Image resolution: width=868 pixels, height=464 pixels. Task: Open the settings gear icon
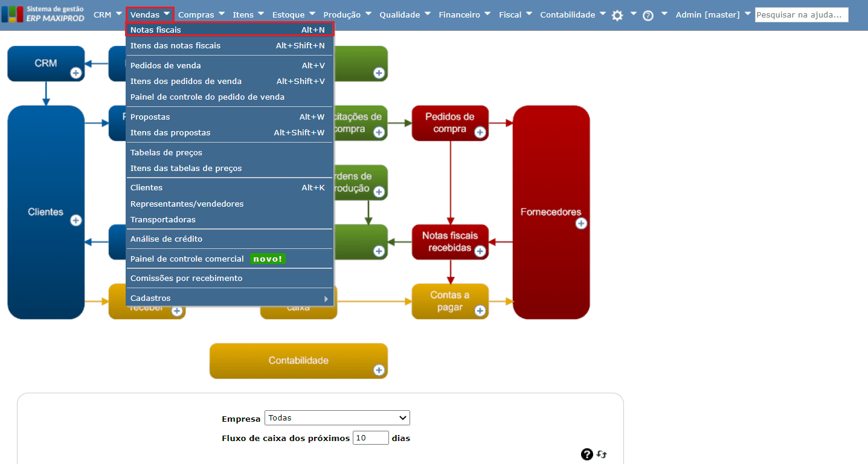coord(617,14)
